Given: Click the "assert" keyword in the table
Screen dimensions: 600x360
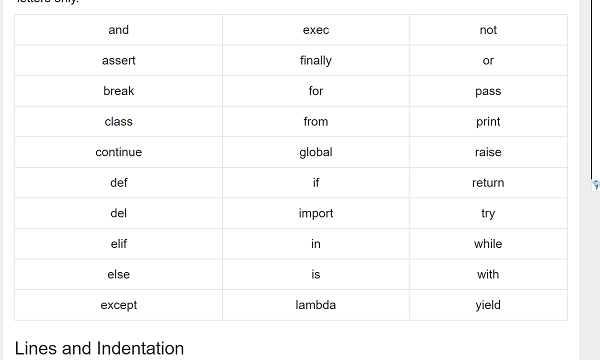Looking at the screenshot, I should (x=119, y=60).
